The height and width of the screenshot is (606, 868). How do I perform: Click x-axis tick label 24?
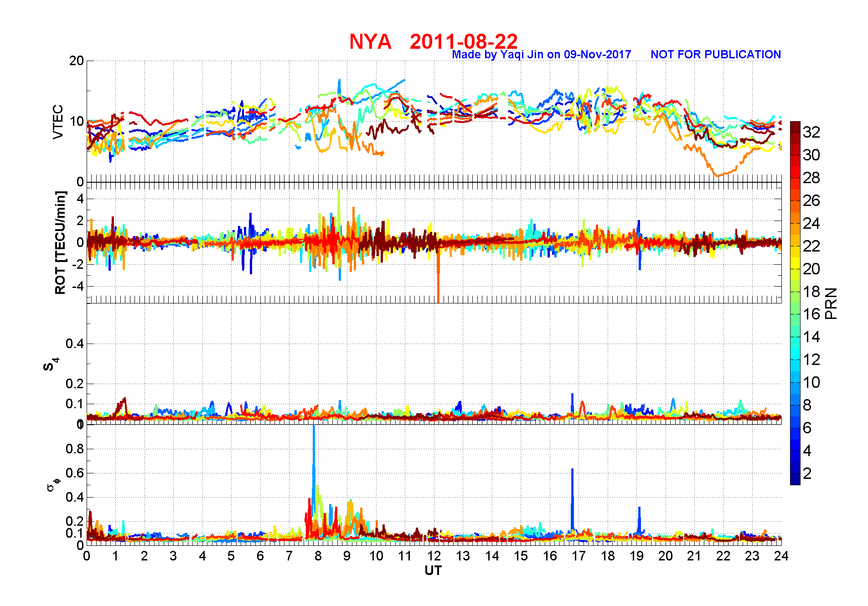click(781, 556)
